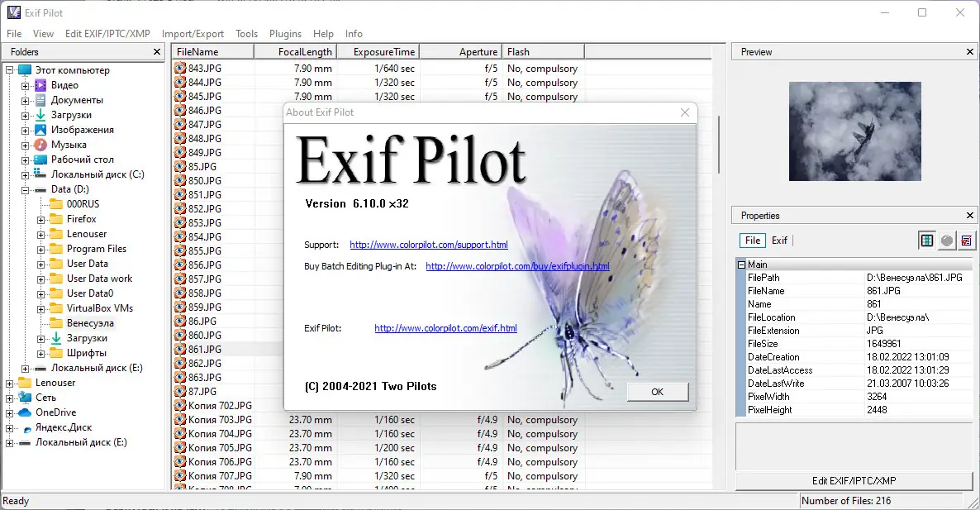Sort by the FocalLength column header
This screenshot has height=510, width=980.
pos(296,52)
